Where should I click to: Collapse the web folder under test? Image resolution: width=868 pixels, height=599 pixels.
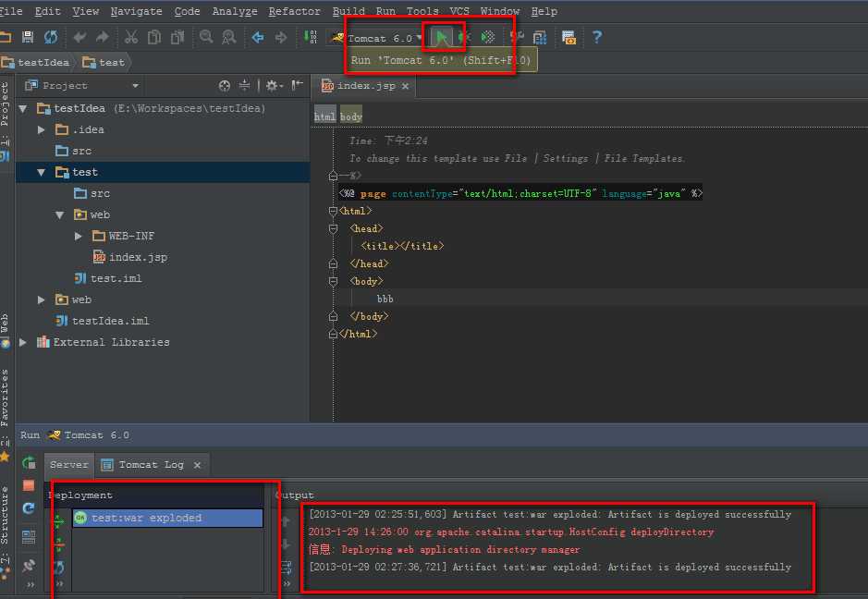(x=60, y=214)
